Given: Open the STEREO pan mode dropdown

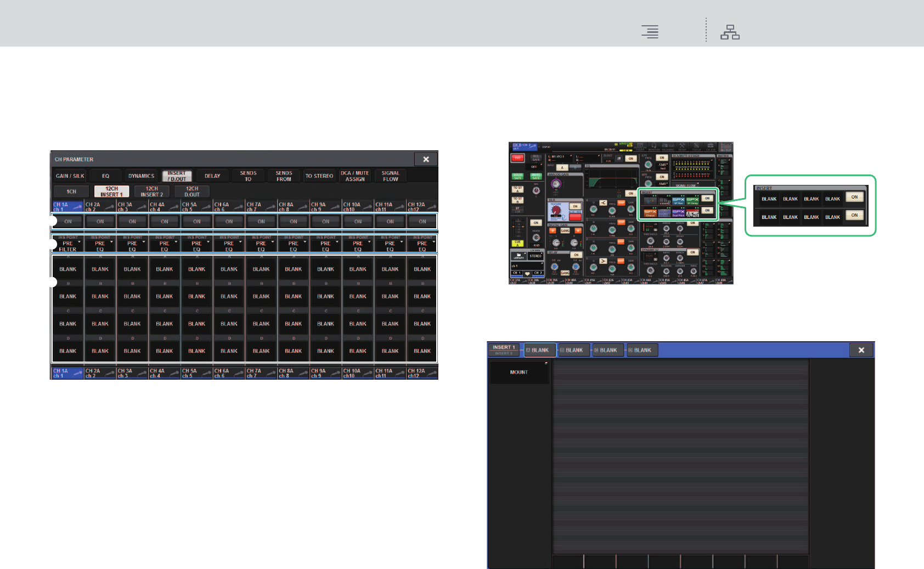Looking at the screenshot, I should pos(536,256).
